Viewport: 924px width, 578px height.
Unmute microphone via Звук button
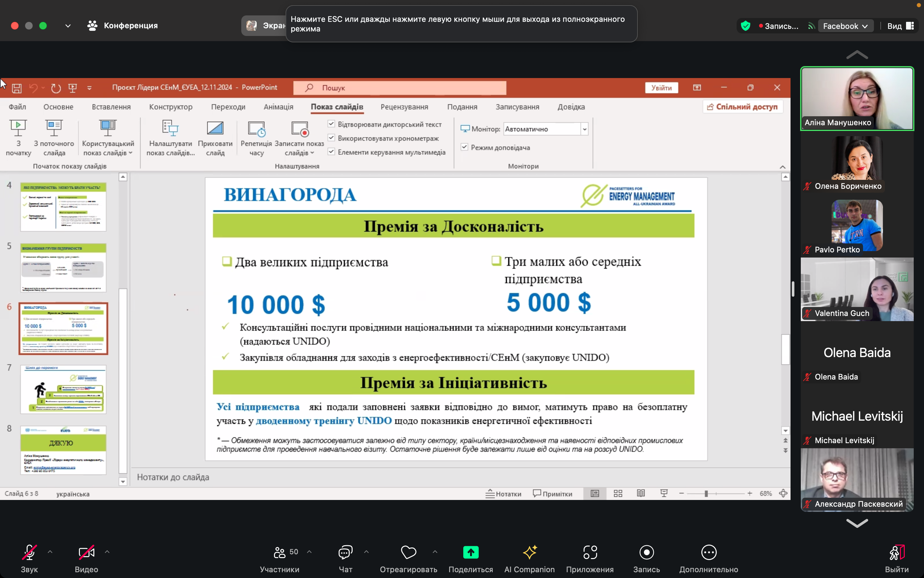click(x=30, y=558)
